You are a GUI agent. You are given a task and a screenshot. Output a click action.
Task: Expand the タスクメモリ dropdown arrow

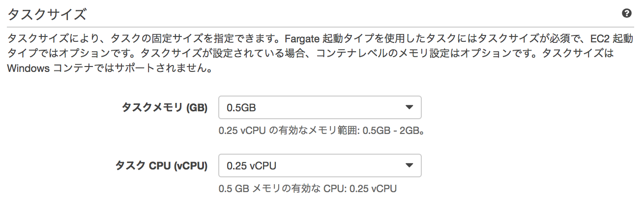pyautogui.click(x=409, y=107)
